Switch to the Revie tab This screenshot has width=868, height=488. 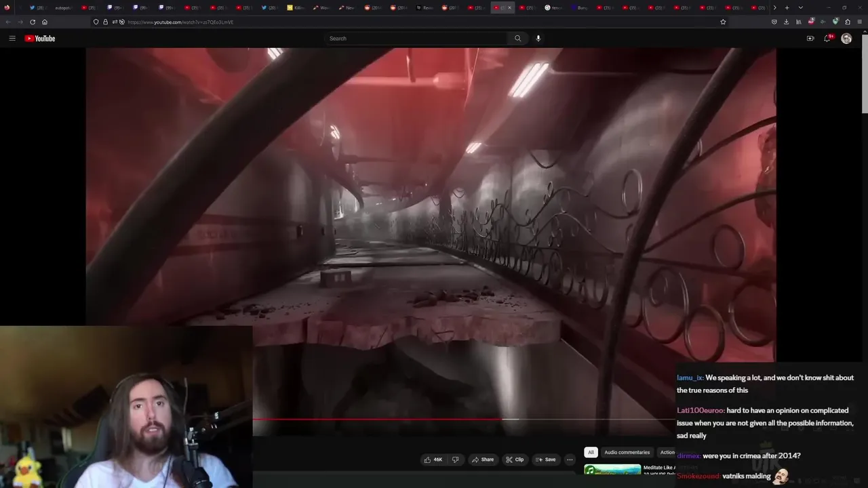click(x=426, y=7)
